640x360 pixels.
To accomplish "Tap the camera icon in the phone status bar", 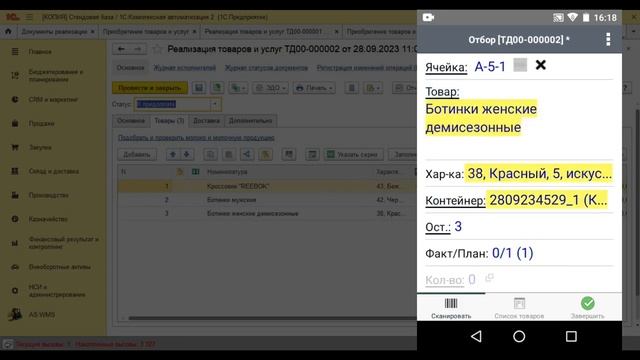I will [x=428, y=18].
